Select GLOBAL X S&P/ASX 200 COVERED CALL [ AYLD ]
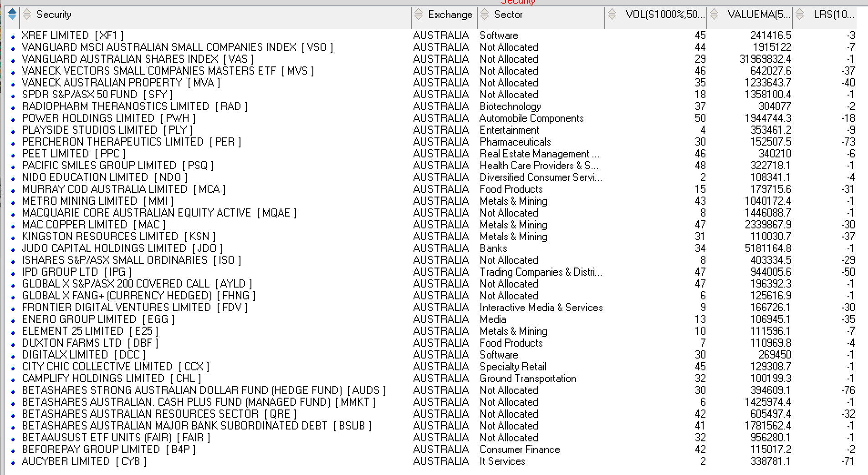 pos(137,284)
